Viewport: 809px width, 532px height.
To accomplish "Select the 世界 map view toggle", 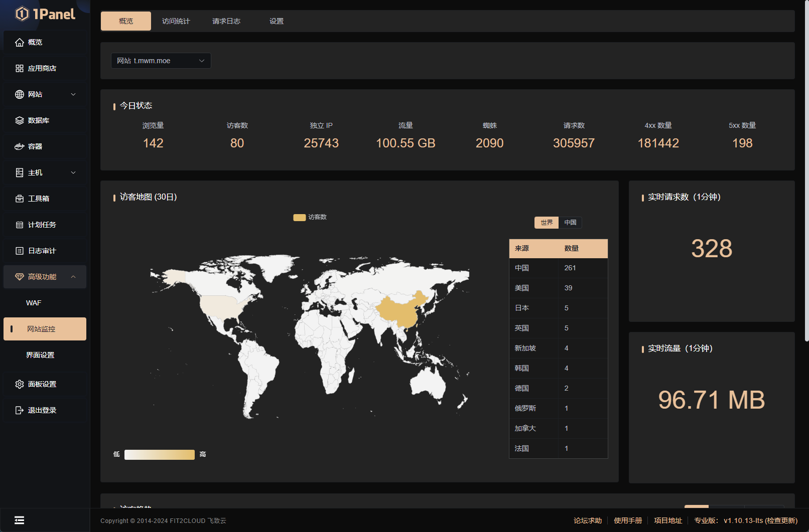I will coord(547,222).
